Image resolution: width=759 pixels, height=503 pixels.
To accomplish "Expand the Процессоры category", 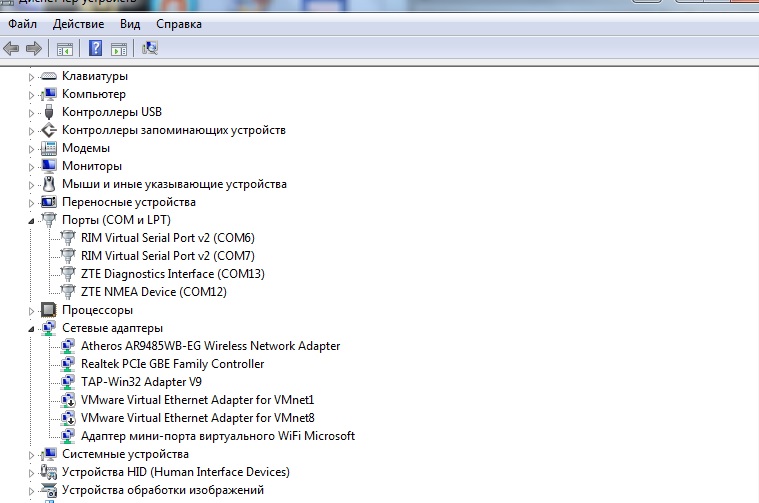I will [x=32, y=310].
